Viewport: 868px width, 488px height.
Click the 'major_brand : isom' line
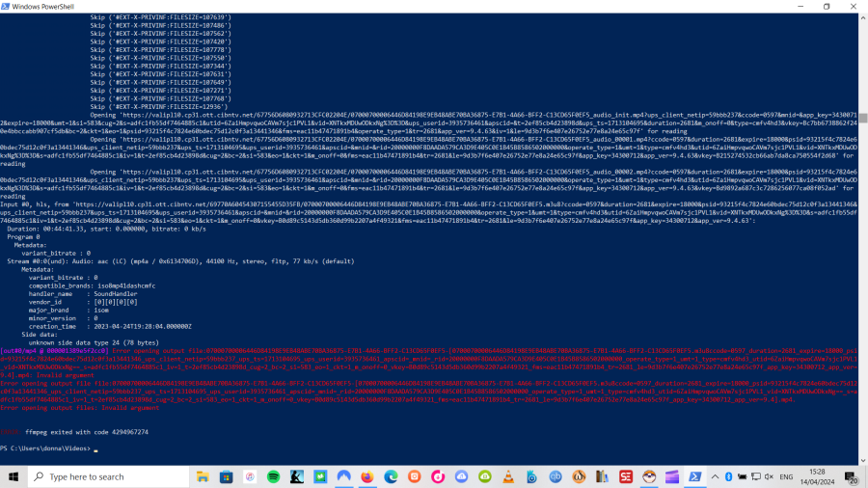pyautogui.click(x=68, y=310)
